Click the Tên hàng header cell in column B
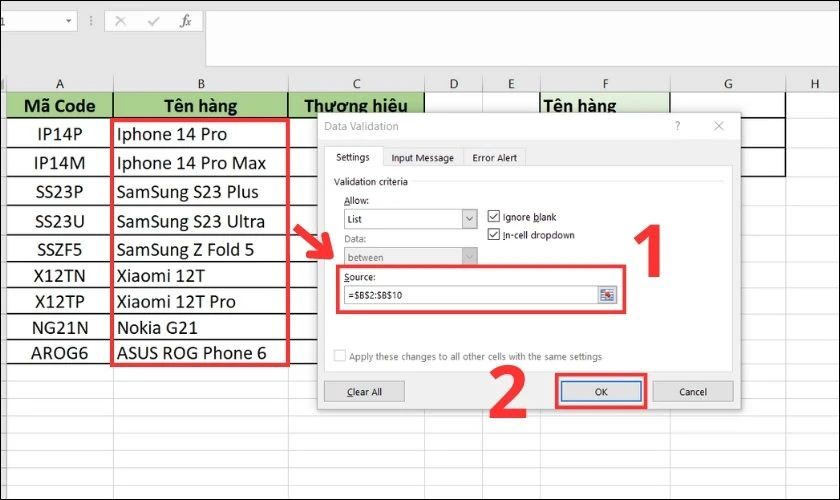840x500 pixels. coord(201,106)
